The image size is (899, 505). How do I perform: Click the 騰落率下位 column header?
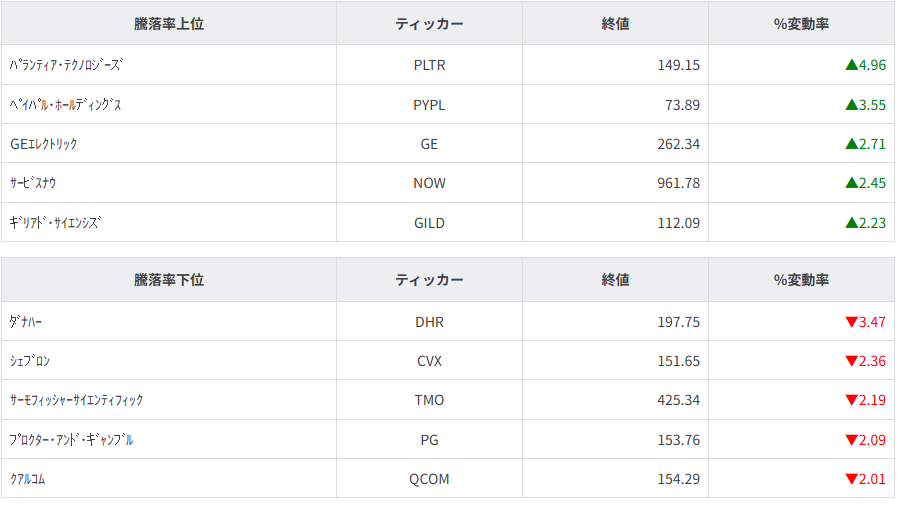[x=169, y=280]
